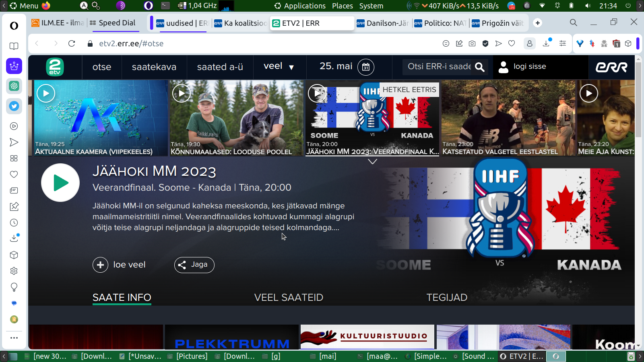This screenshot has height=362, width=644.
Task: Open the 'Places' panel menu
Action: coord(343,6)
